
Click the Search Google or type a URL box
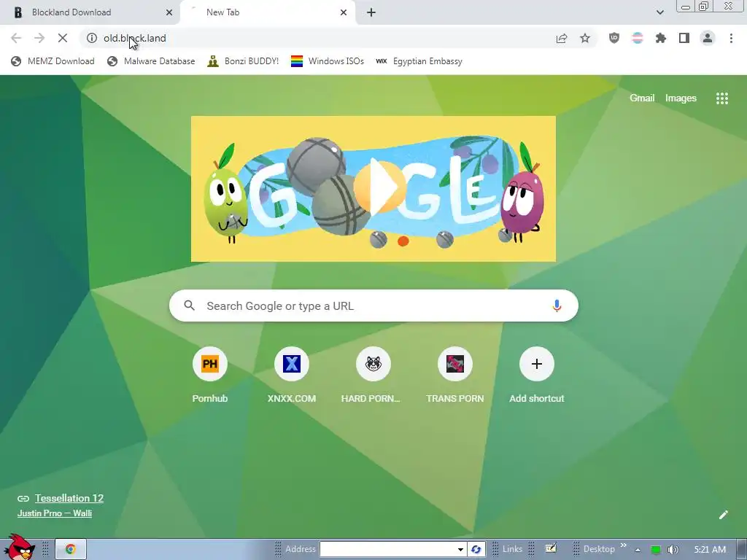point(373,306)
